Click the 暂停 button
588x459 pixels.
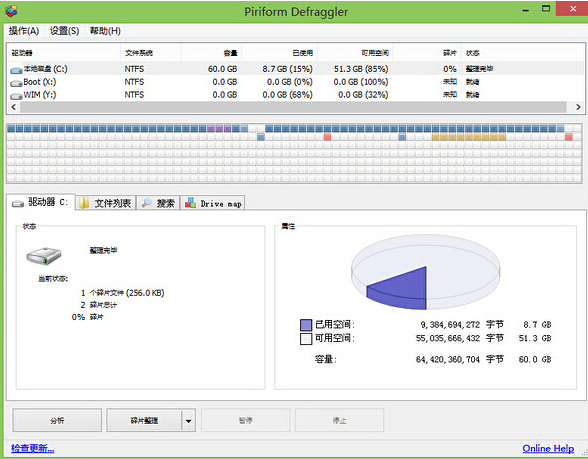[x=246, y=420]
